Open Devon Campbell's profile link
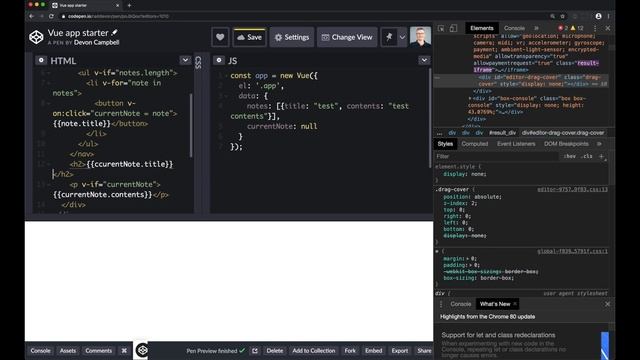 pos(97,42)
